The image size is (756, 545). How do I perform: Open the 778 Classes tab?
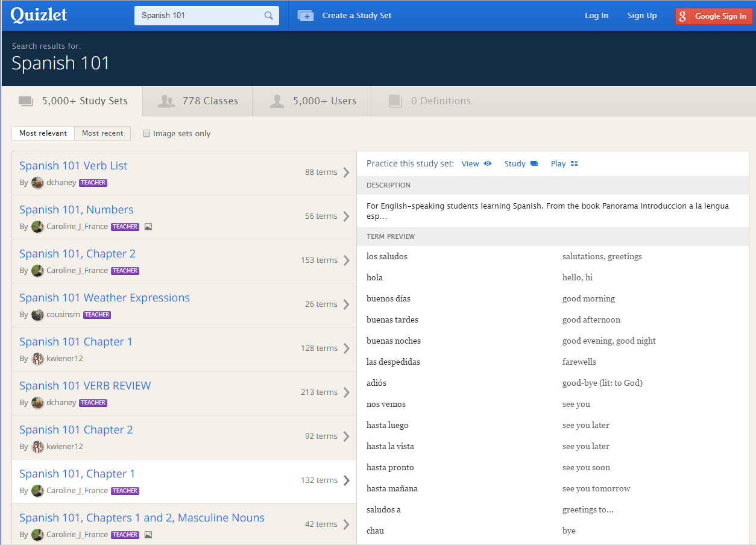tap(198, 101)
